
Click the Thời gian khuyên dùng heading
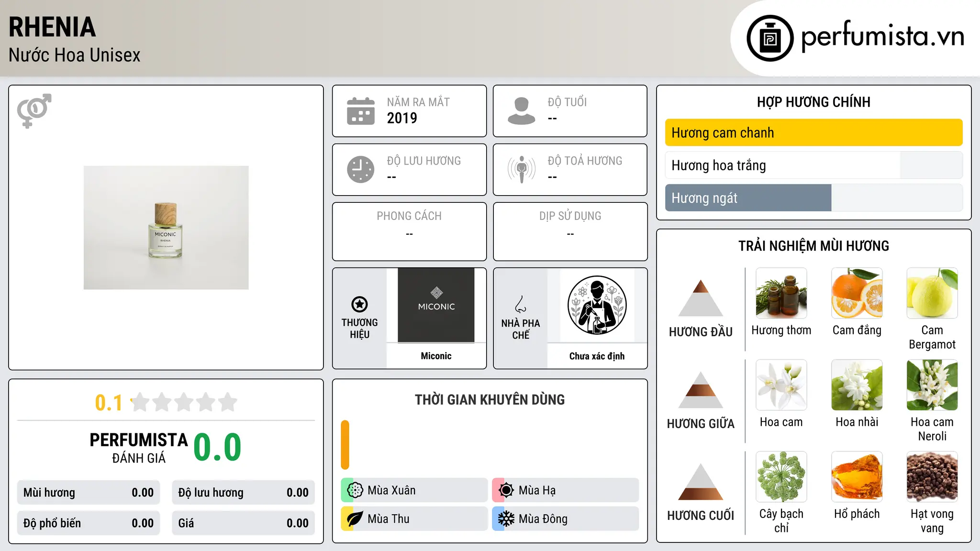point(490,400)
